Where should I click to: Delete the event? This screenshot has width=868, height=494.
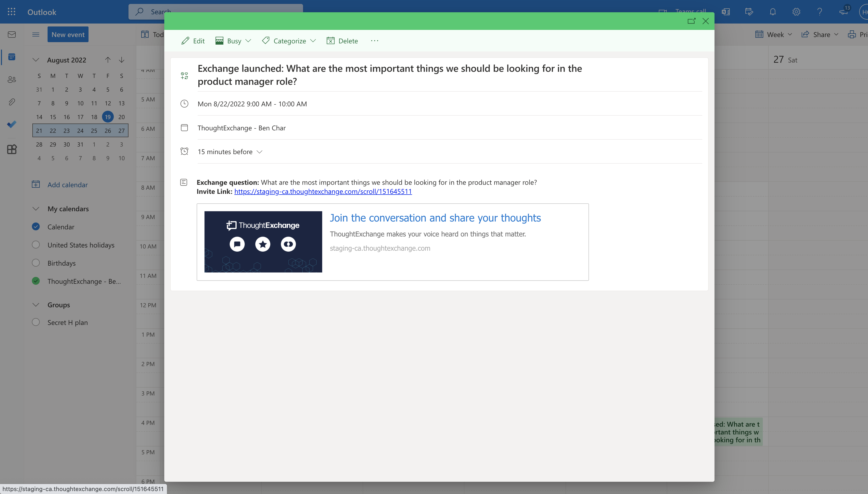click(342, 41)
